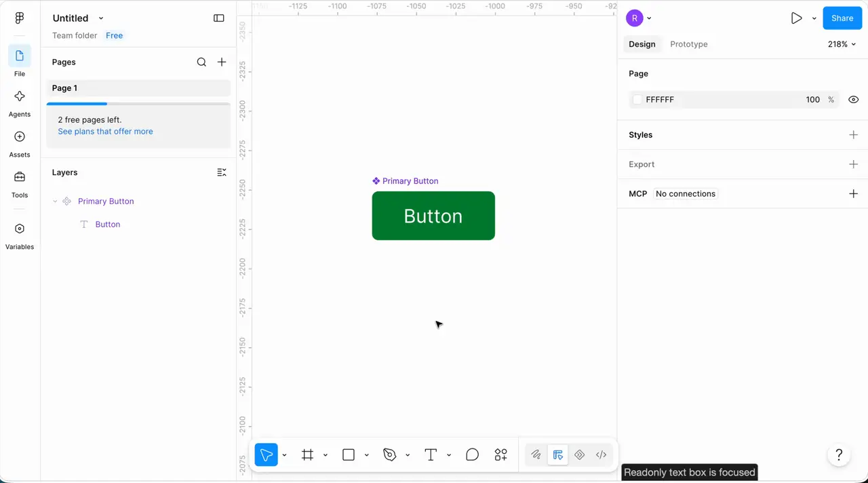Viewport: 868px width, 483px height.
Task: Edit the page opacity 100 field
Action: tap(812, 100)
